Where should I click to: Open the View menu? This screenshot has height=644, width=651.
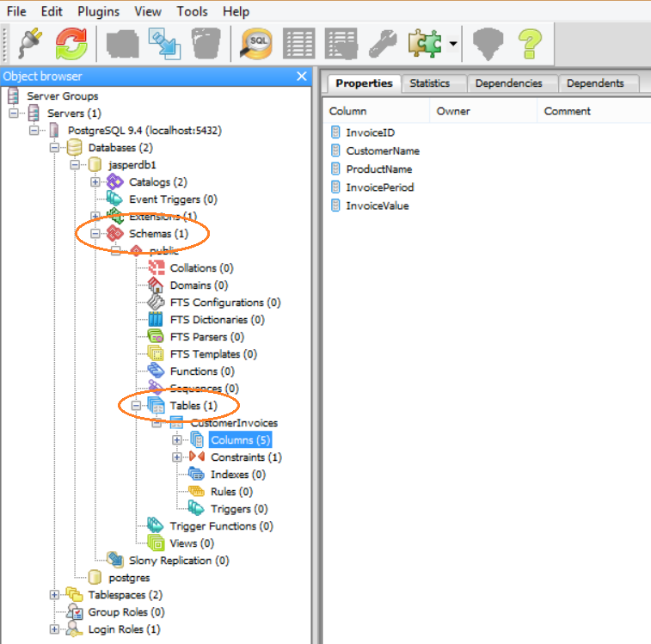coord(147,11)
